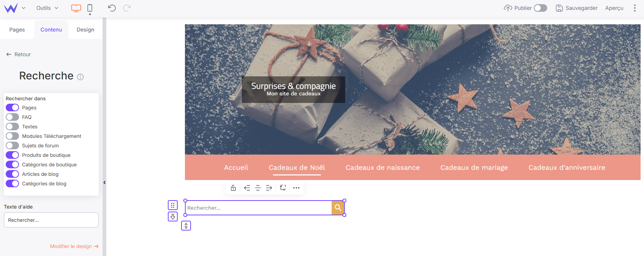Click the lock icon in the block toolbar
The height and width of the screenshot is (256, 644).
pos(233,188)
